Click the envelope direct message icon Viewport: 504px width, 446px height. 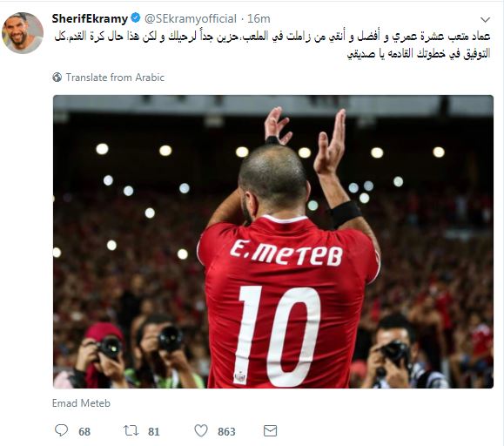pos(270,430)
